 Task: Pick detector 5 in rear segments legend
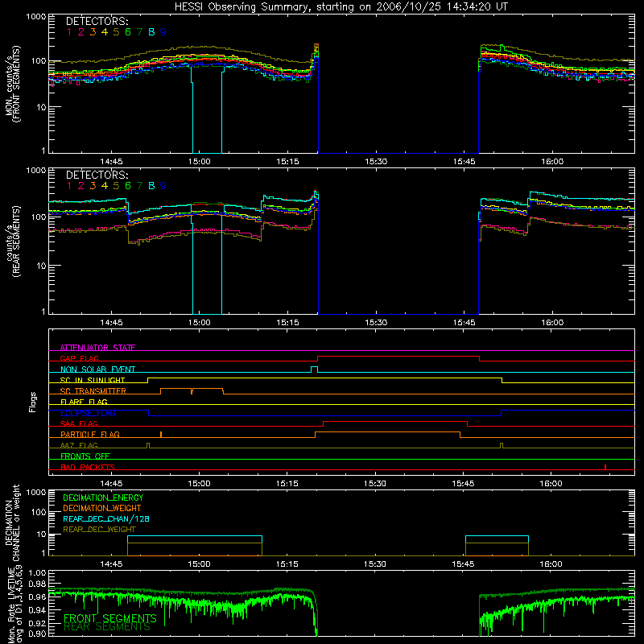[x=116, y=186]
